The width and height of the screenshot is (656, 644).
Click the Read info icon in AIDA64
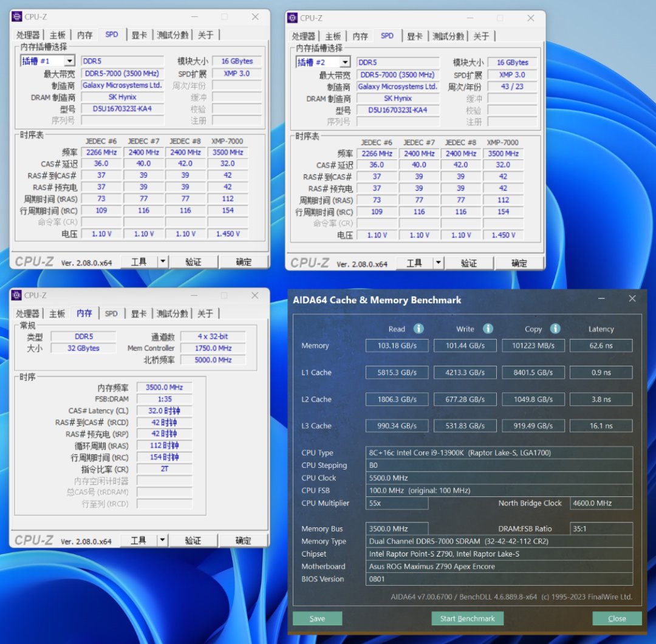coord(419,329)
